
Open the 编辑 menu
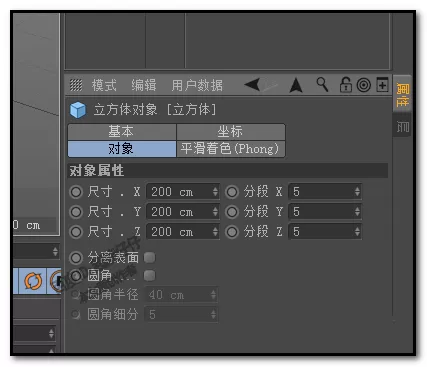coord(144,85)
